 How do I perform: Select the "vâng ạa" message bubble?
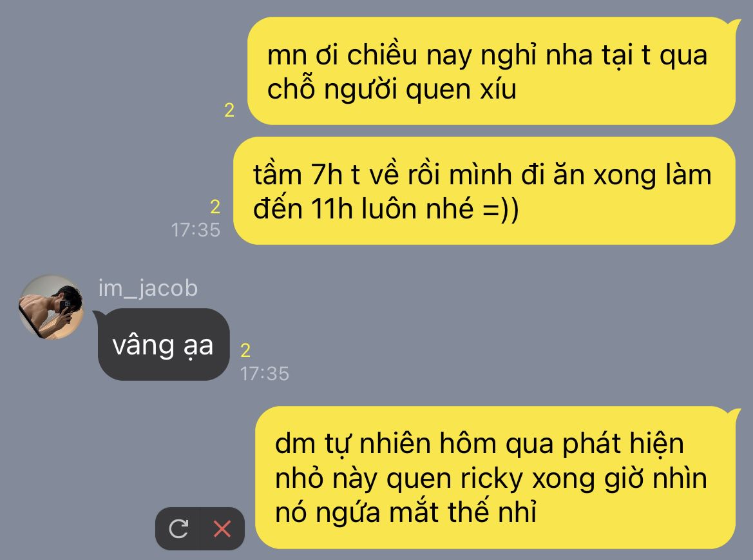[163, 344]
